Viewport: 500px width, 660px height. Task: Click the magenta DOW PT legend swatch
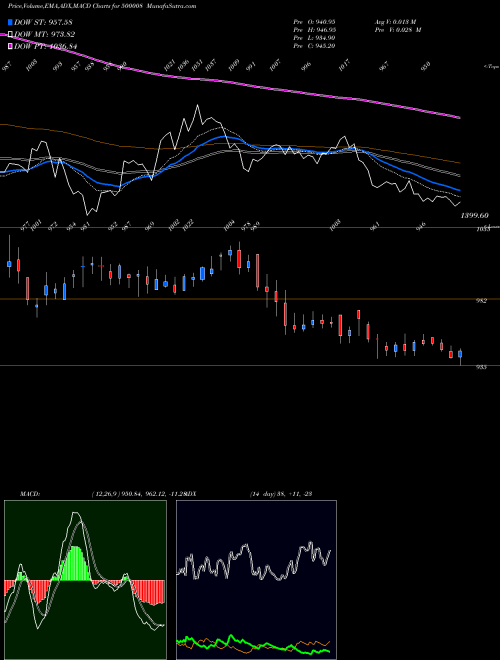11,46
